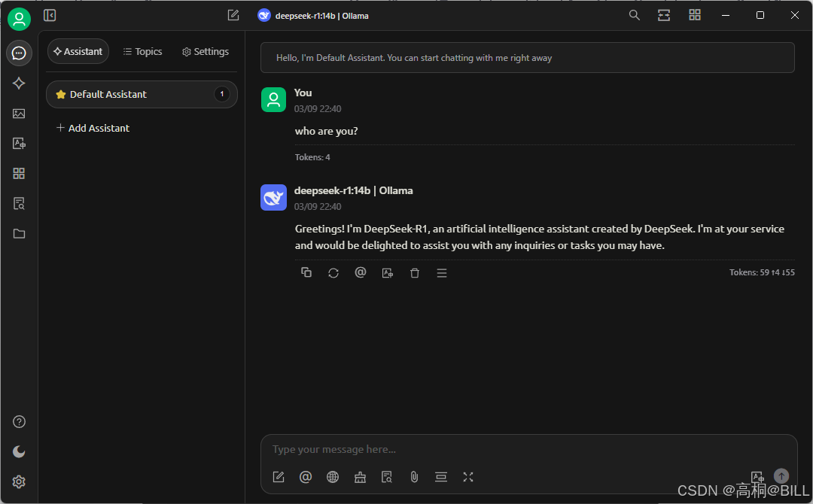Open the files folder in the sidebar
This screenshot has height=504, width=813.
(19, 234)
